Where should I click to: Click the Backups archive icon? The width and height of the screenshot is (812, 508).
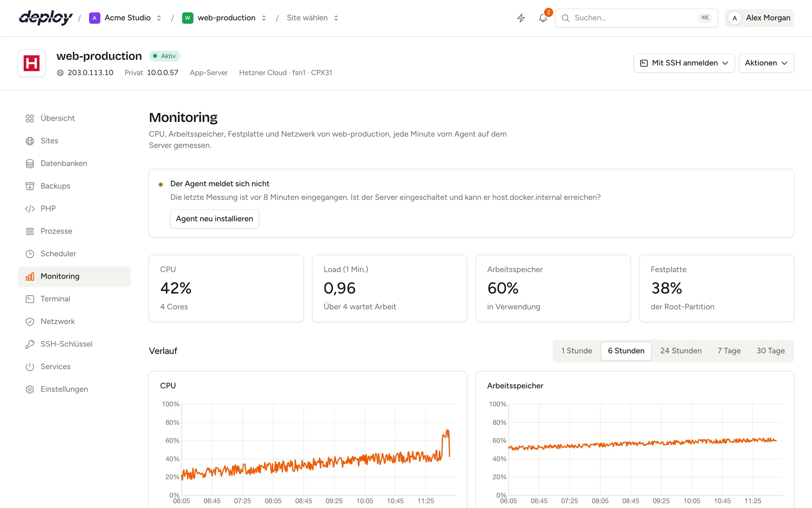point(30,186)
